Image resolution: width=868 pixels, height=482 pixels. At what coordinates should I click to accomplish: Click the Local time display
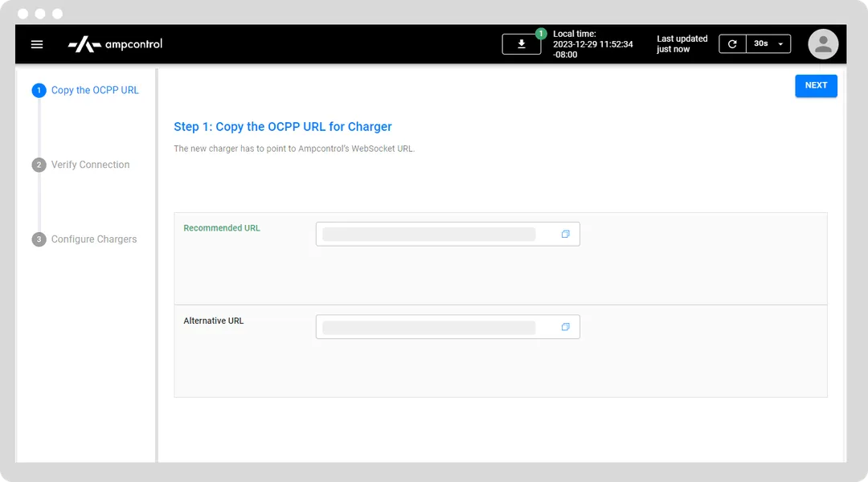tap(594, 43)
